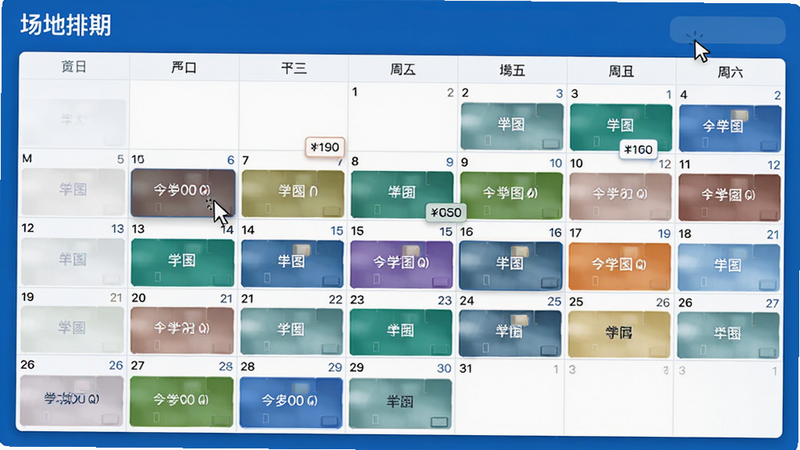Image resolution: width=800 pixels, height=450 pixels.
Task: Click beige box icon on purple day 15 card
Action: tap(411, 251)
